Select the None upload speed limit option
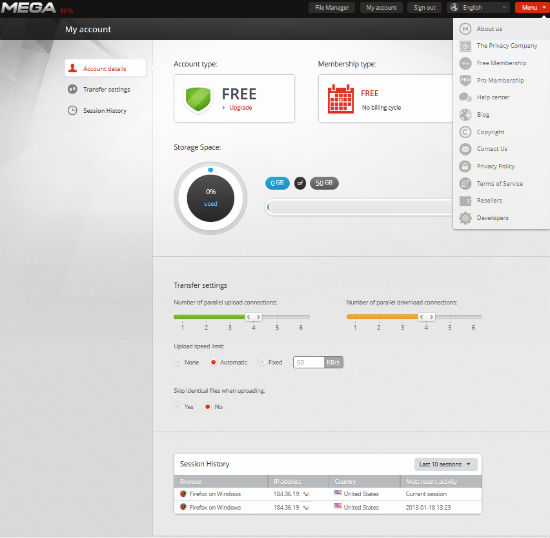Screen dimensions: 550x538 click(178, 362)
